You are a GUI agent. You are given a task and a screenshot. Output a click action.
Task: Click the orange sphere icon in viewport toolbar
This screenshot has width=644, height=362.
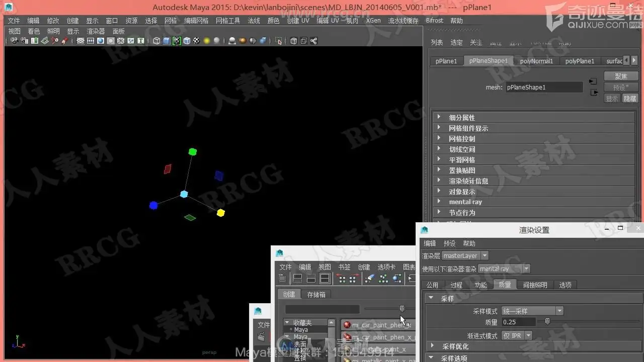[242, 41]
